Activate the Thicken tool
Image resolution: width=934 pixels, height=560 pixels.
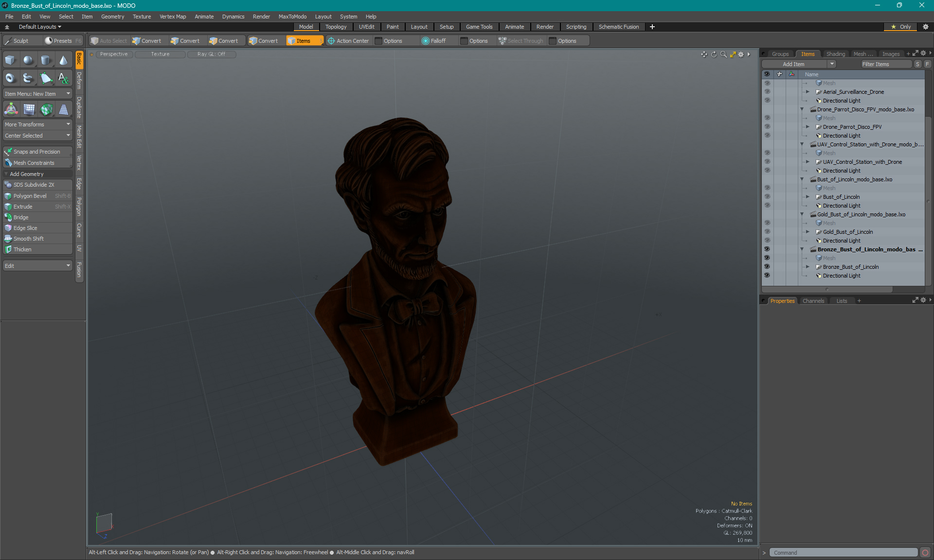pos(37,249)
